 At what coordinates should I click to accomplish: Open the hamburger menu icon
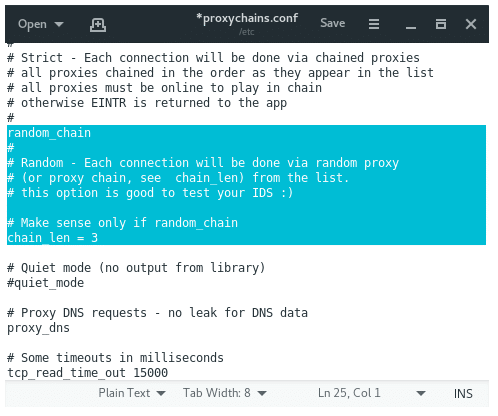click(x=374, y=24)
